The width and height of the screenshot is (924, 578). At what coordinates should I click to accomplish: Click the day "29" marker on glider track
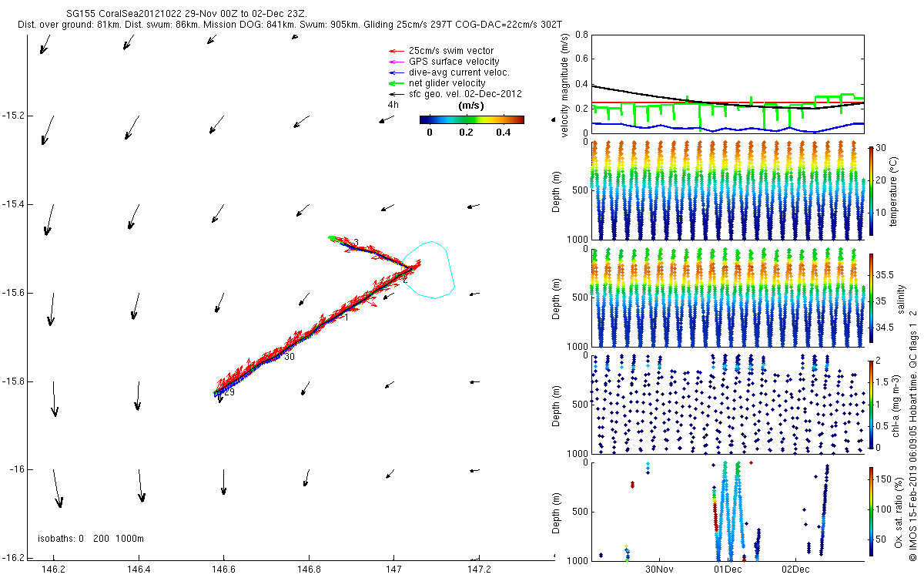pyautogui.click(x=229, y=392)
